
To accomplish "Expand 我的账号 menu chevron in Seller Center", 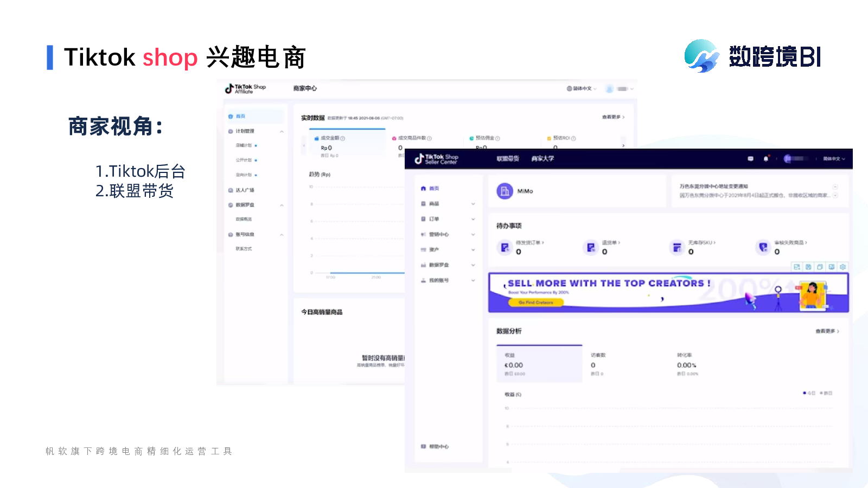I will tap(473, 280).
